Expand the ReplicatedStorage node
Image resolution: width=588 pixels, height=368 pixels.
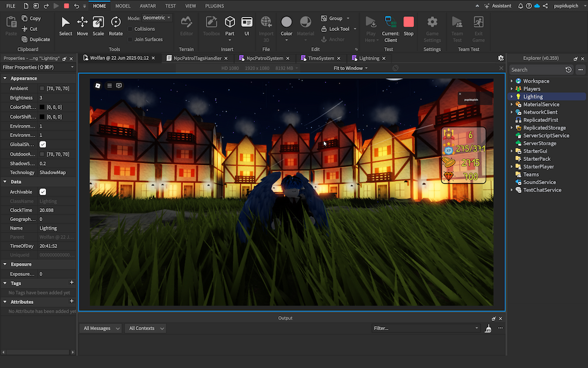(x=512, y=128)
